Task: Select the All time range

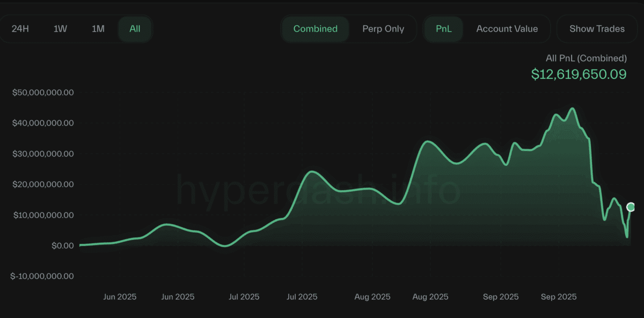Action: pyautogui.click(x=135, y=28)
